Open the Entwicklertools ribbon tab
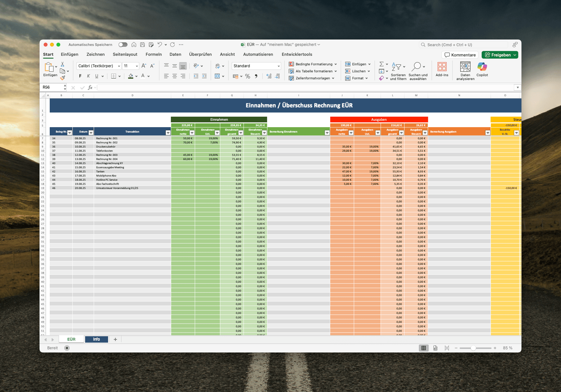561x392 pixels. pos(297,54)
